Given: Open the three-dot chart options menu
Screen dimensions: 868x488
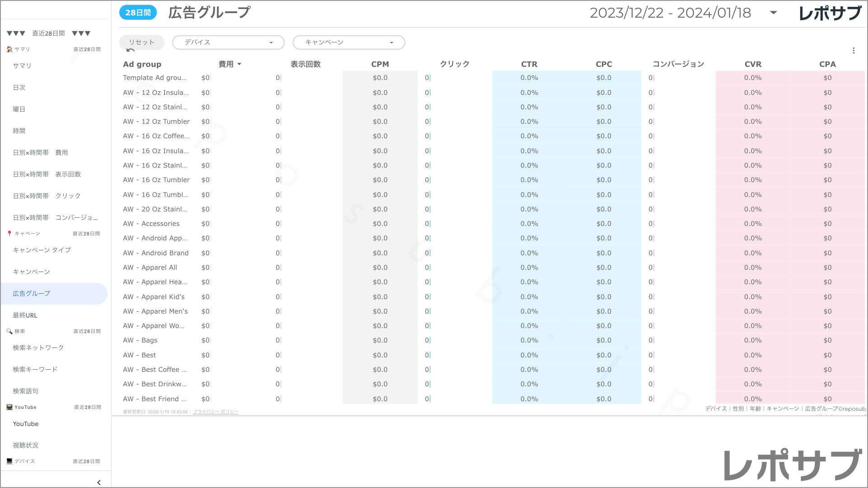Looking at the screenshot, I should 854,50.
